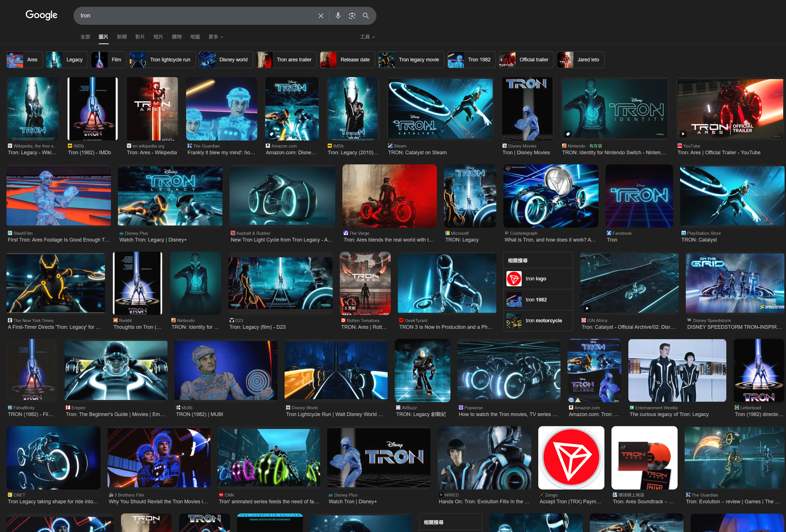Click the Cointelegraph source favicon
The image size is (786, 532).
pos(507,233)
